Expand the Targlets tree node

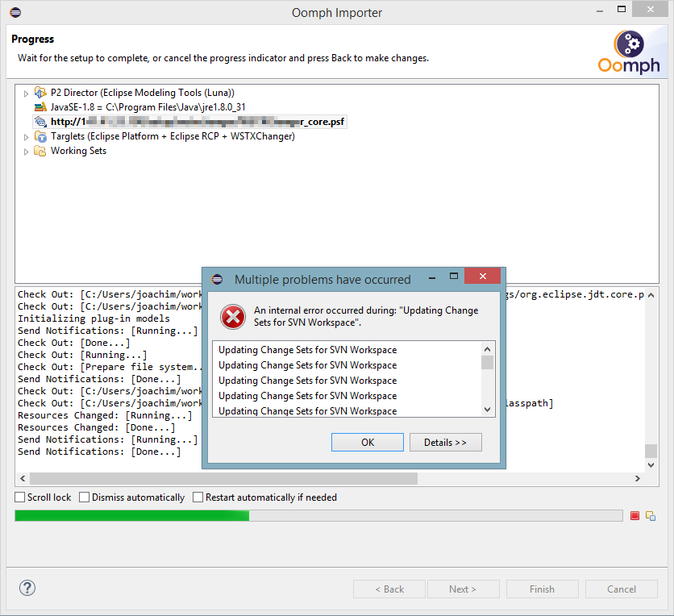(26, 137)
